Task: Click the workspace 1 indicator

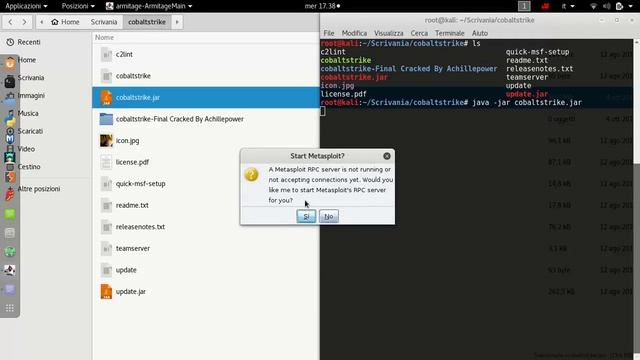Action: point(524,6)
